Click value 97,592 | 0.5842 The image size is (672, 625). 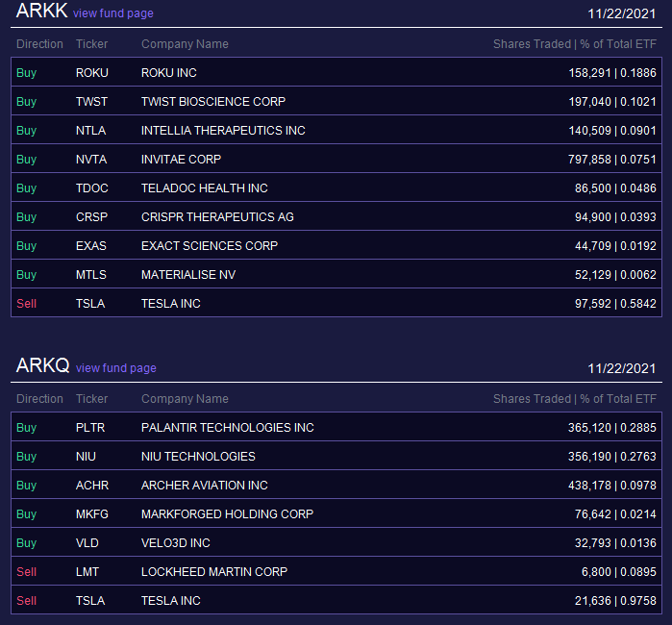coord(615,304)
